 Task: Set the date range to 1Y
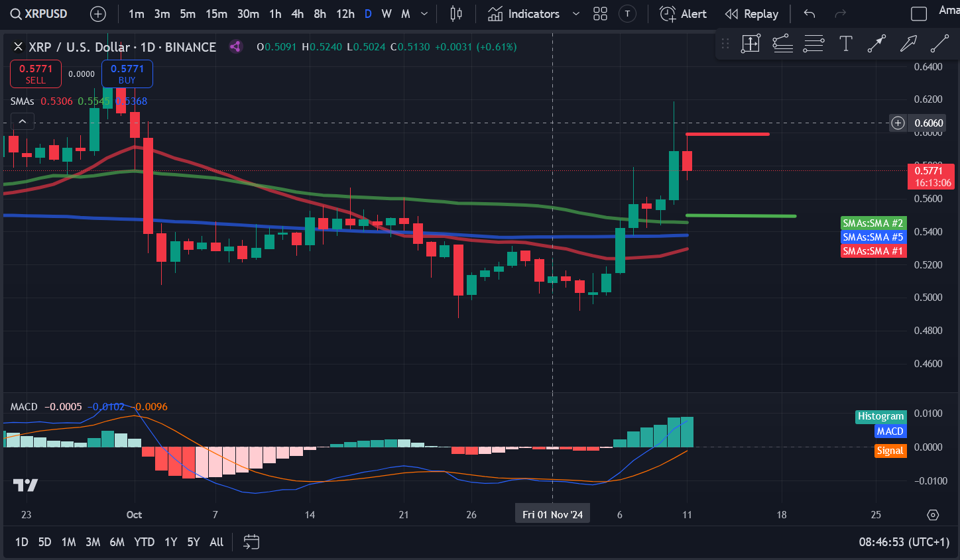pos(171,542)
